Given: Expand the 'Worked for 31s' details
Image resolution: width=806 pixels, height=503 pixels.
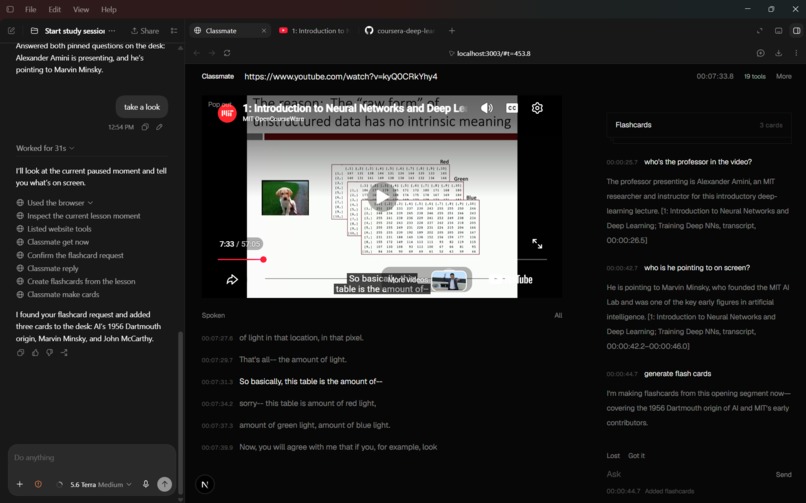Looking at the screenshot, I should pos(45,148).
